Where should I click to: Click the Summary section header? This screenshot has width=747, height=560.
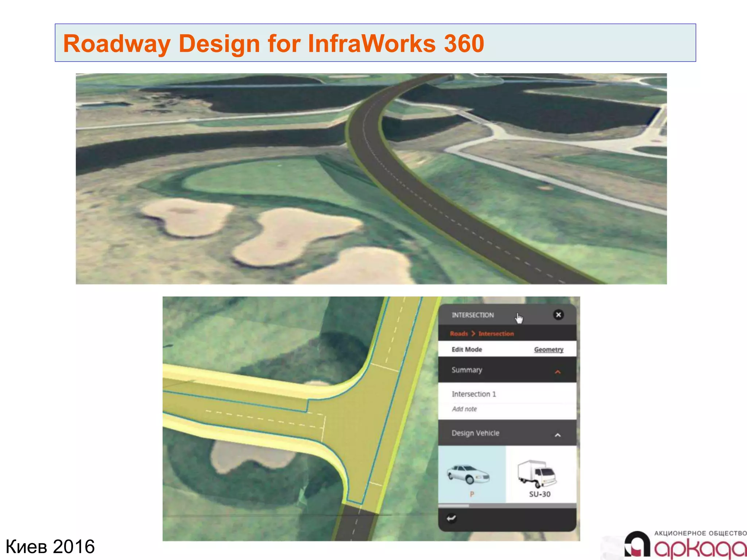click(x=507, y=370)
